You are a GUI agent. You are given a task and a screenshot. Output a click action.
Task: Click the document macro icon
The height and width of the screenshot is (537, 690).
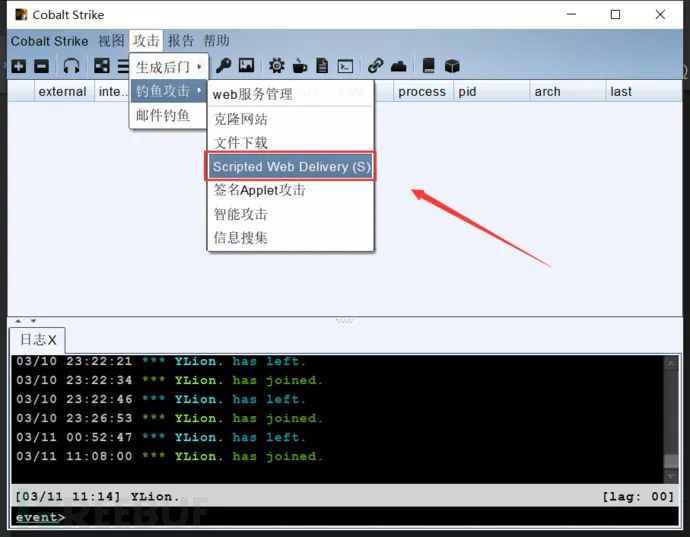coord(323,66)
